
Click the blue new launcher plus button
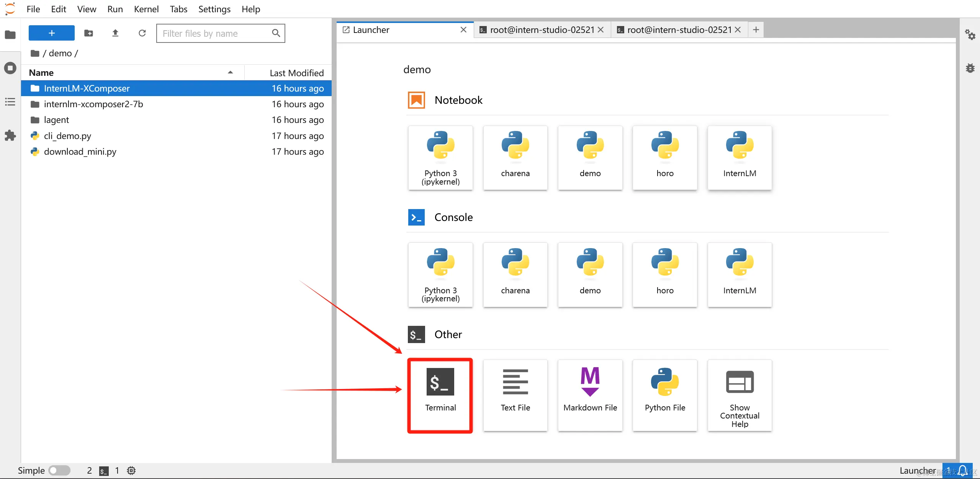(52, 33)
